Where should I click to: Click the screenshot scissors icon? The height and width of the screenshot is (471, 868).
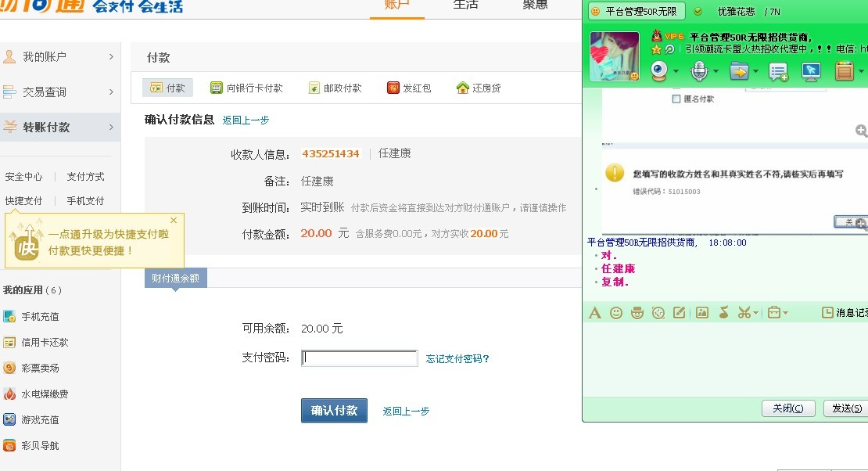744,313
